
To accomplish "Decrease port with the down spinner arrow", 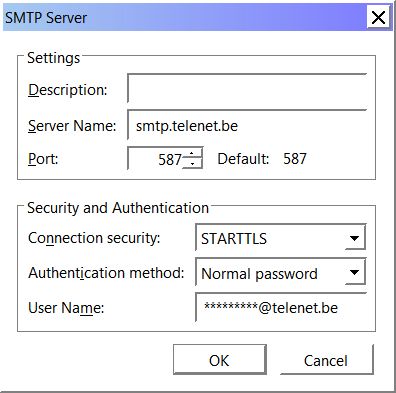I will coord(192,163).
